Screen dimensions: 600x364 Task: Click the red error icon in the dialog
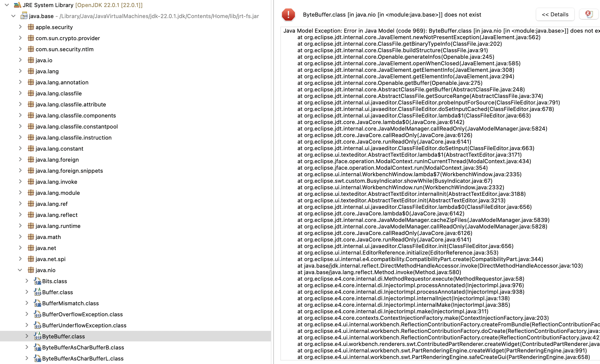point(288,15)
